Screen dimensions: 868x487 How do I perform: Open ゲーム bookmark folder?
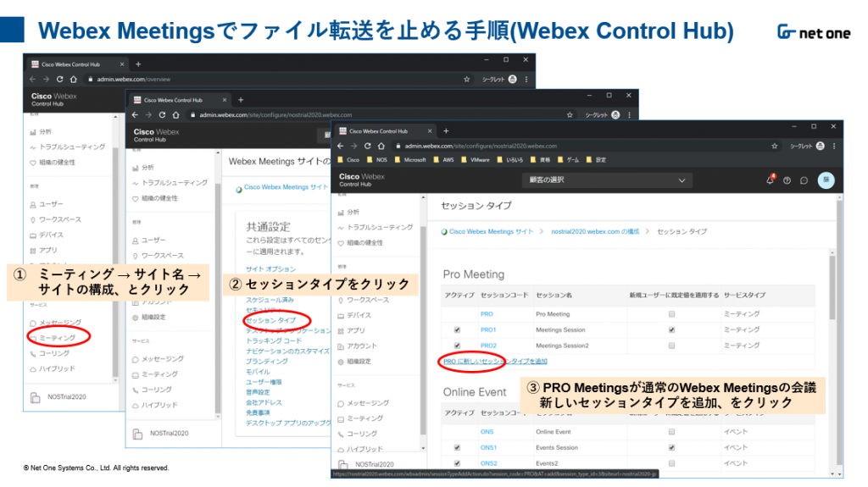(568, 160)
